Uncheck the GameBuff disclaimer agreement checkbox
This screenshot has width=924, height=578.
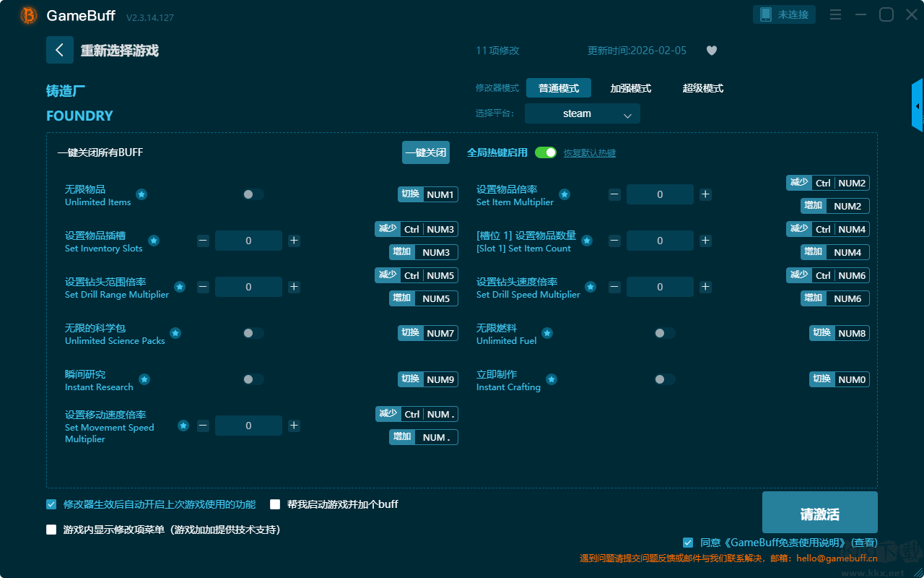(x=688, y=543)
